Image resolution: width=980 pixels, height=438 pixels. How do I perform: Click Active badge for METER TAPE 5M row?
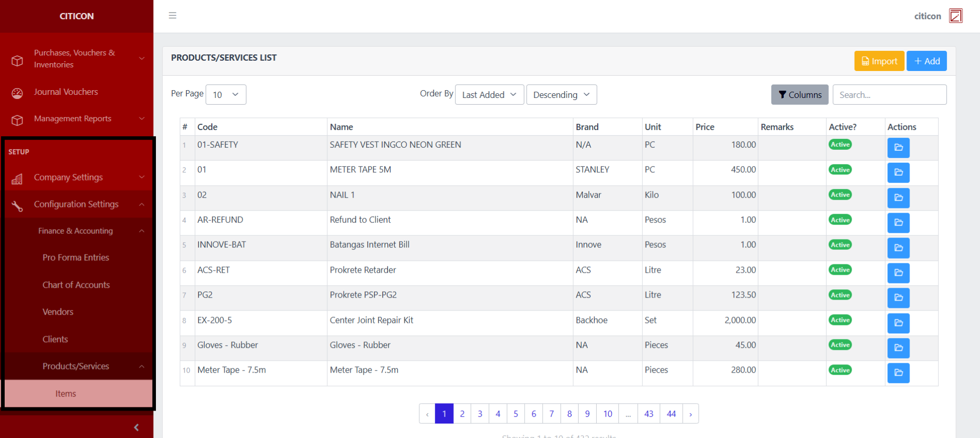(x=840, y=169)
